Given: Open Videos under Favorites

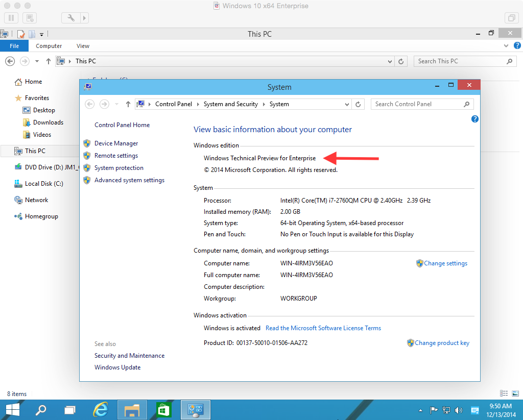Looking at the screenshot, I should pyautogui.click(x=37, y=135).
